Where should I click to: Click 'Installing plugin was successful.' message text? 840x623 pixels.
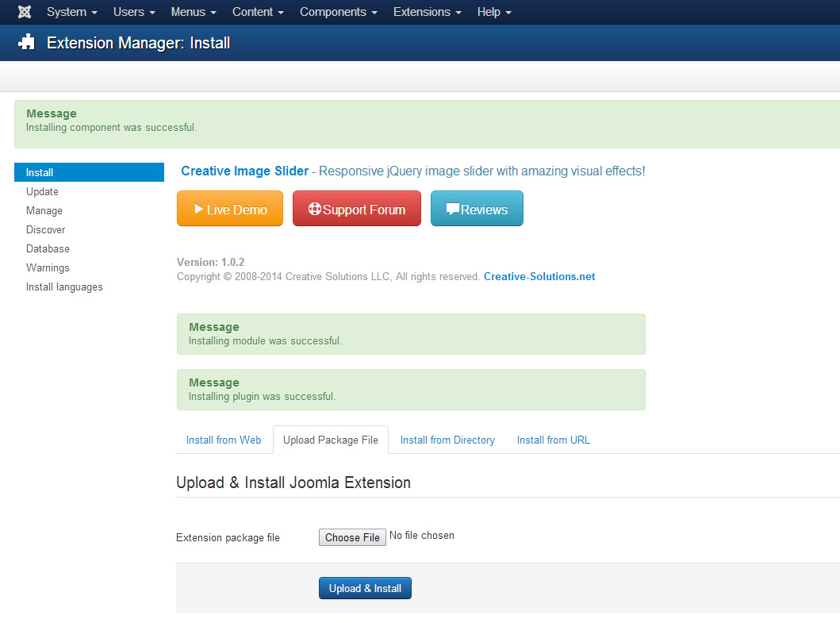pyautogui.click(x=262, y=397)
